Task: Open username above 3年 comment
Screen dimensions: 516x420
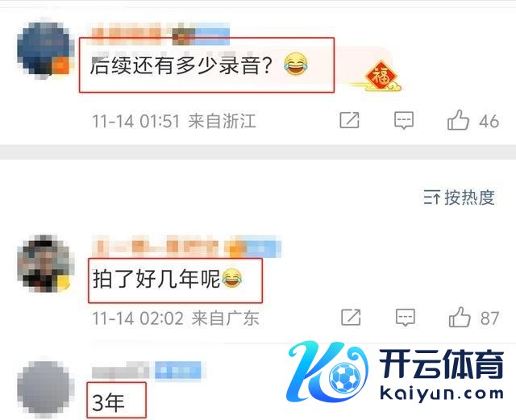Action: point(147,370)
